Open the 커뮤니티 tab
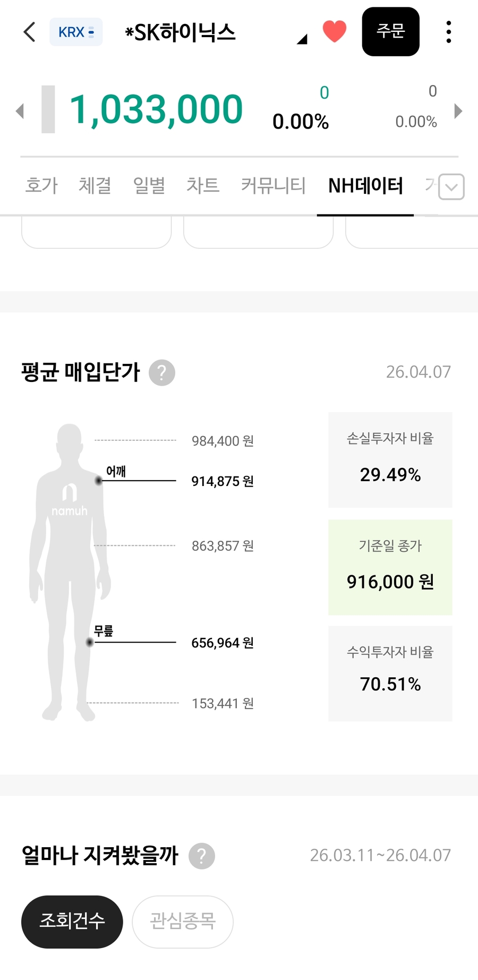The width and height of the screenshot is (478, 980). coord(272,186)
